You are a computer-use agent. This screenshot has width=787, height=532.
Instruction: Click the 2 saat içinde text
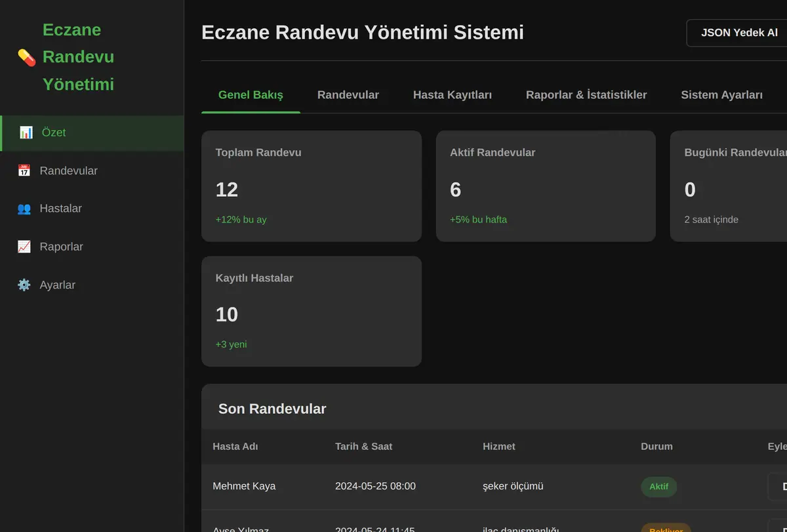(x=711, y=220)
